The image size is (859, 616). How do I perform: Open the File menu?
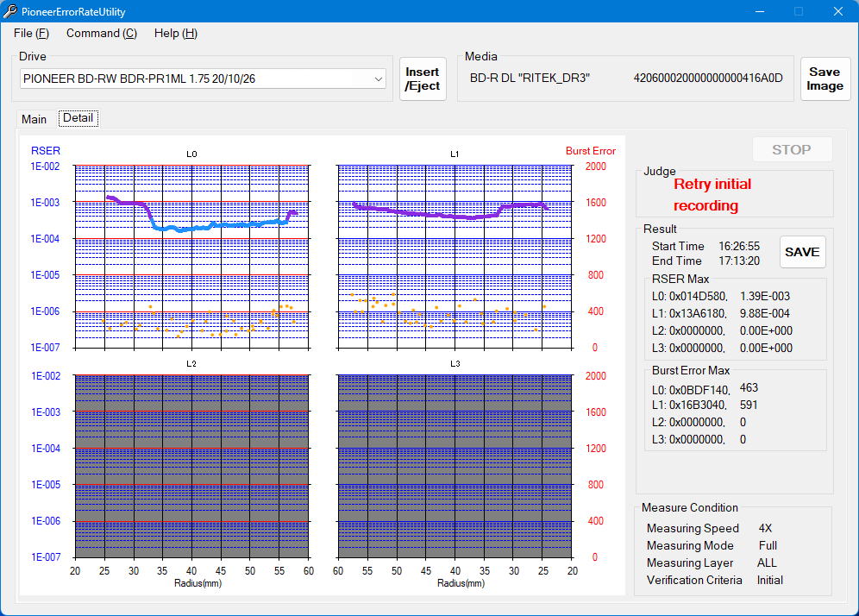click(x=31, y=33)
